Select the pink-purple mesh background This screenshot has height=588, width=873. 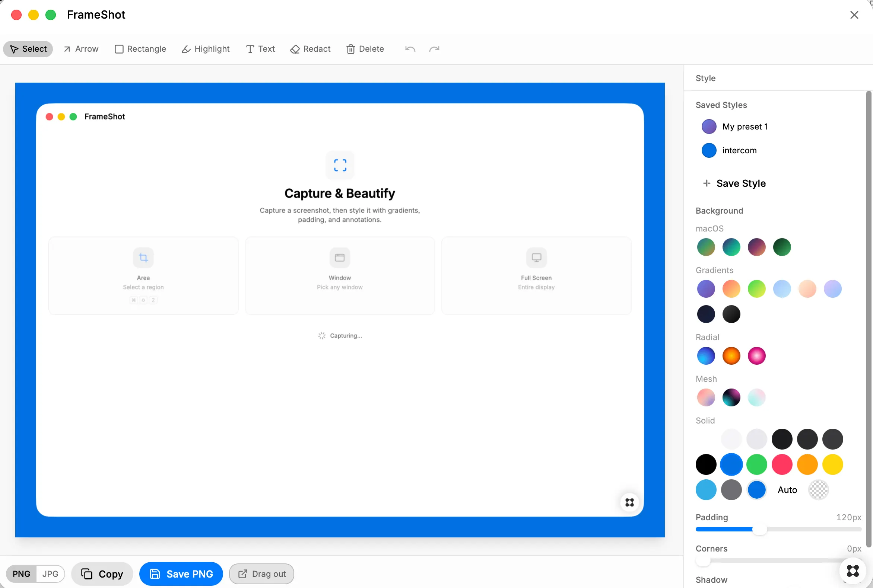706,397
